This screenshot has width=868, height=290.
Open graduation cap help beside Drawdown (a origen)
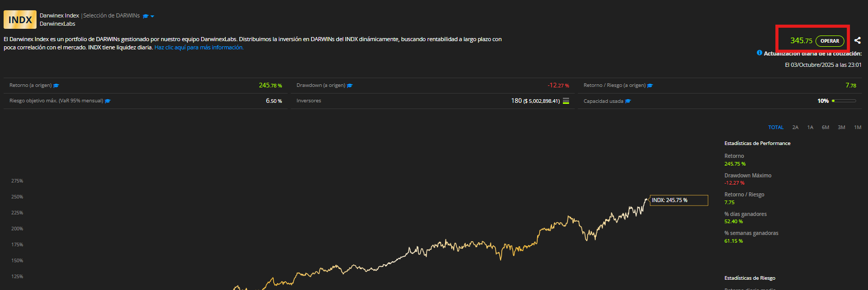(350, 86)
